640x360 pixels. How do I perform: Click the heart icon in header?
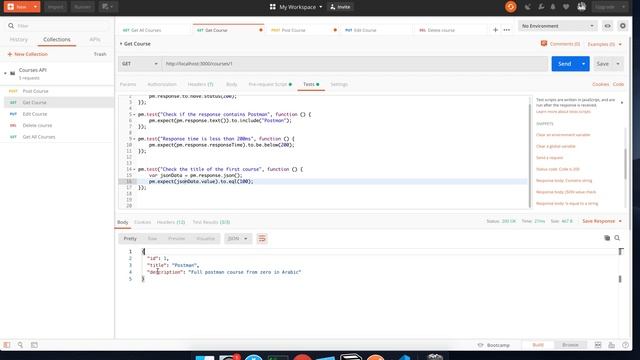566,7
